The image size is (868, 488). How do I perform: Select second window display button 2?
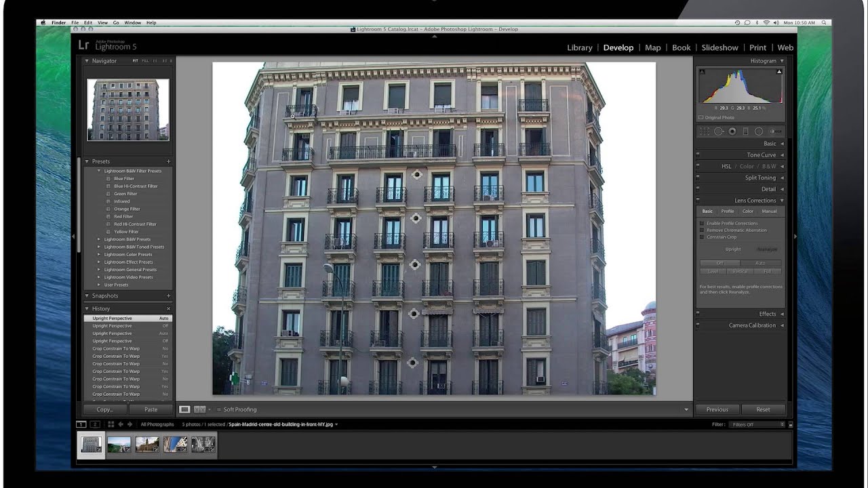pos(95,424)
